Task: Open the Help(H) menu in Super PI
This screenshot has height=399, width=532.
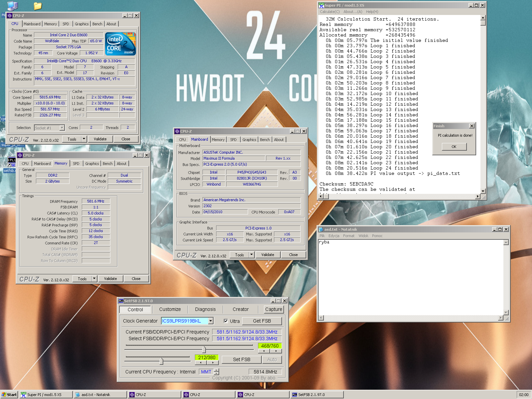Action: 372,12
